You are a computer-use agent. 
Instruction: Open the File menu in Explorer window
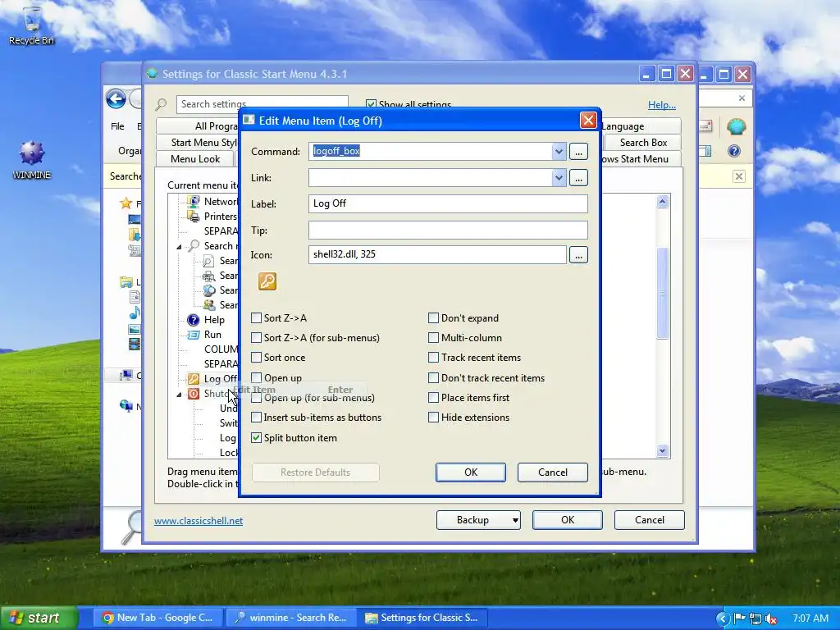[117, 126]
